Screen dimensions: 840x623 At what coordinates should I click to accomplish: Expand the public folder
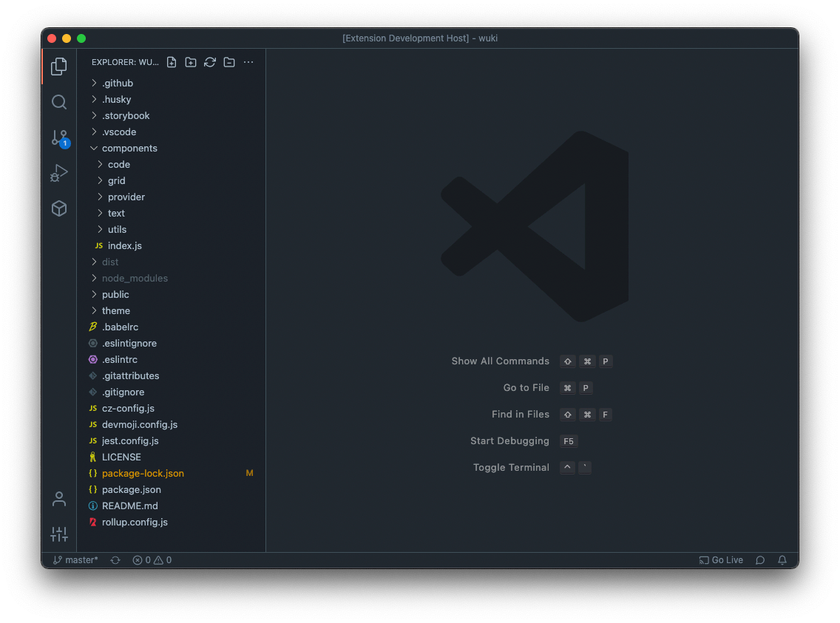point(172,294)
